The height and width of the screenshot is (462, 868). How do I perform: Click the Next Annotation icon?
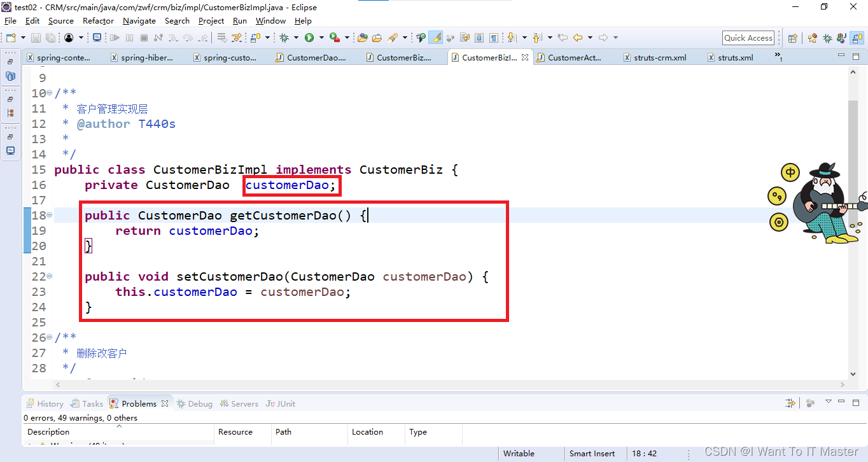512,38
